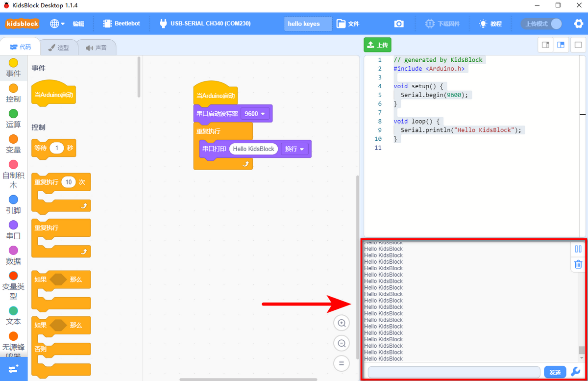Open serial settings wrench icon
The image size is (588, 381).
[577, 372]
